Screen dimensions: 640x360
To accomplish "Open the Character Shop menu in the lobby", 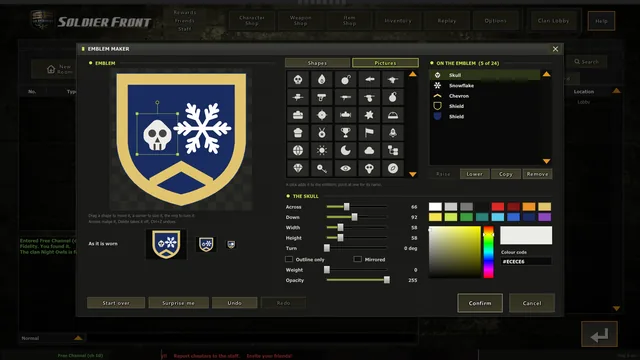I will [x=252, y=21].
